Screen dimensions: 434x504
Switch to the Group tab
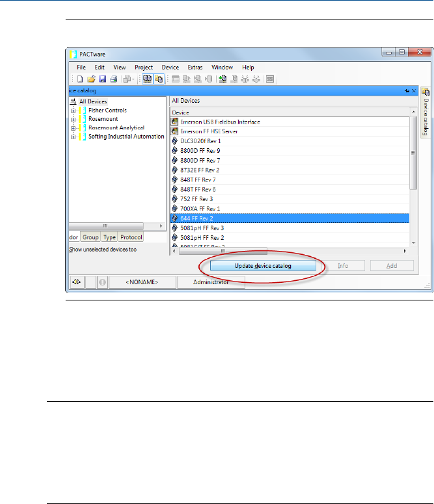click(x=90, y=237)
